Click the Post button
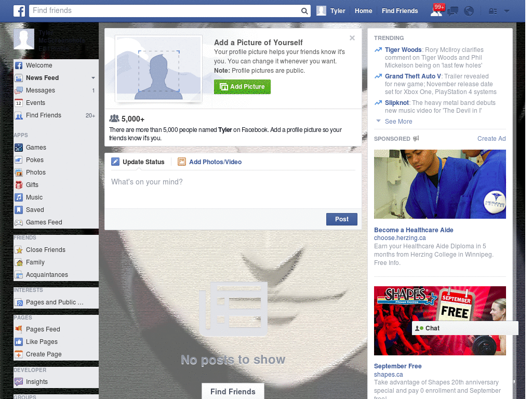This screenshot has width=532, height=399. [342, 220]
